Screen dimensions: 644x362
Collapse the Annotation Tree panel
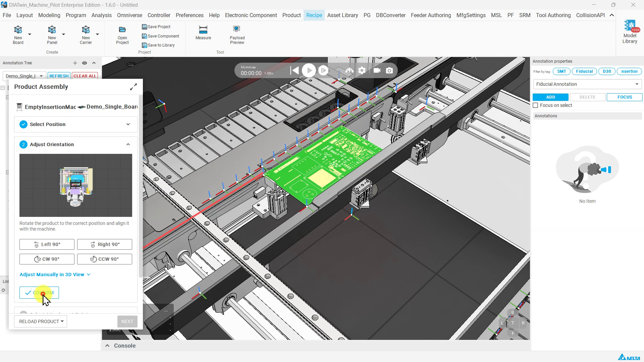click(94, 63)
